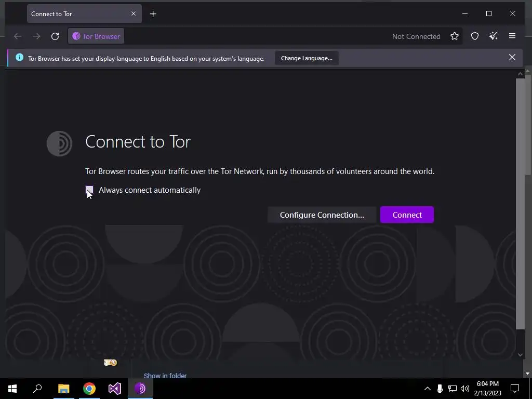
Task: Open Windows notification center
Action: click(x=515, y=389)
